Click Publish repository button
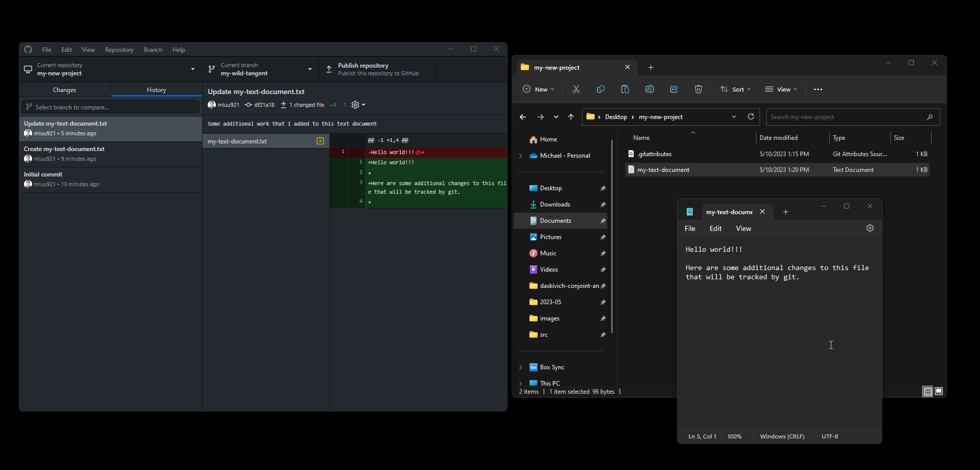The width and height of the screenshot is (980, 470). tap(378, 69)
